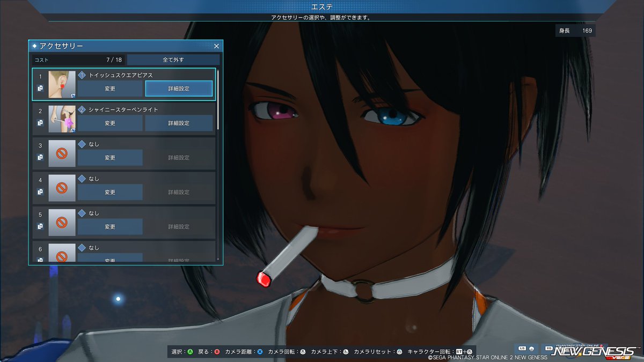Click the slot 2 copy icon

pos(40,123)
